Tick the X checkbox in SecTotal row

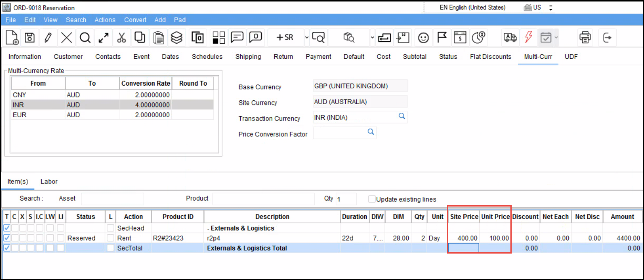pos(22,248)
